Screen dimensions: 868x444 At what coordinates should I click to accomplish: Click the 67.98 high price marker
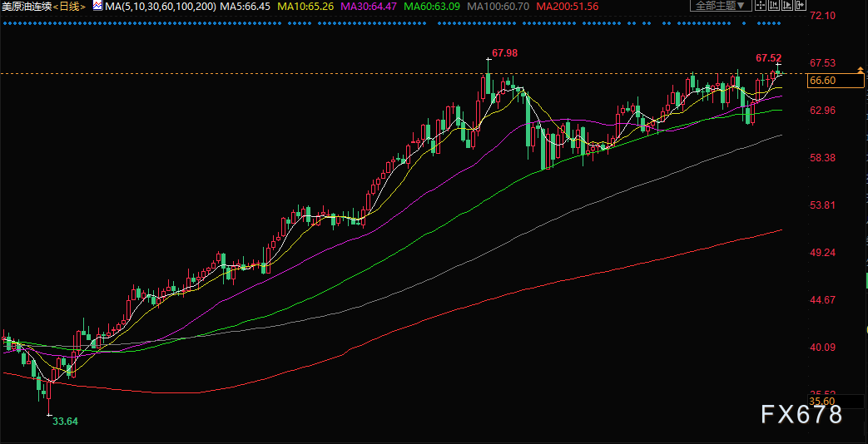pos(504,53)
